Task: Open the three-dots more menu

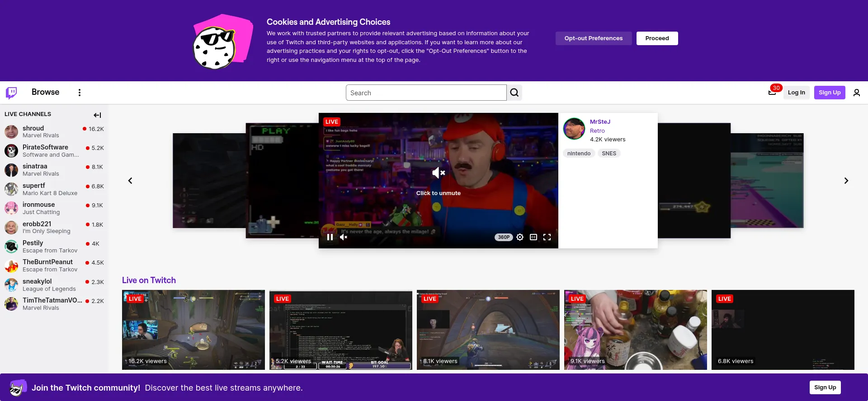Action: pyautogui.click(x=80, y=93)
